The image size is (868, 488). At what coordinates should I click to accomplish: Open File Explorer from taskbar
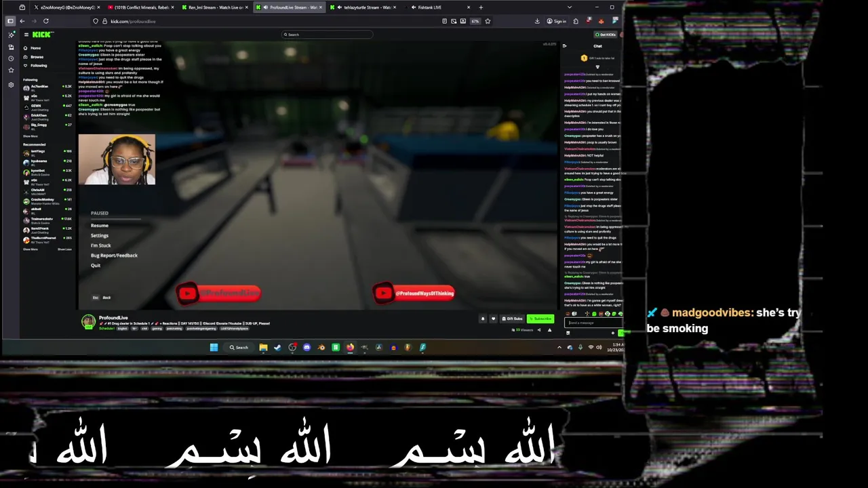[263, 347]
